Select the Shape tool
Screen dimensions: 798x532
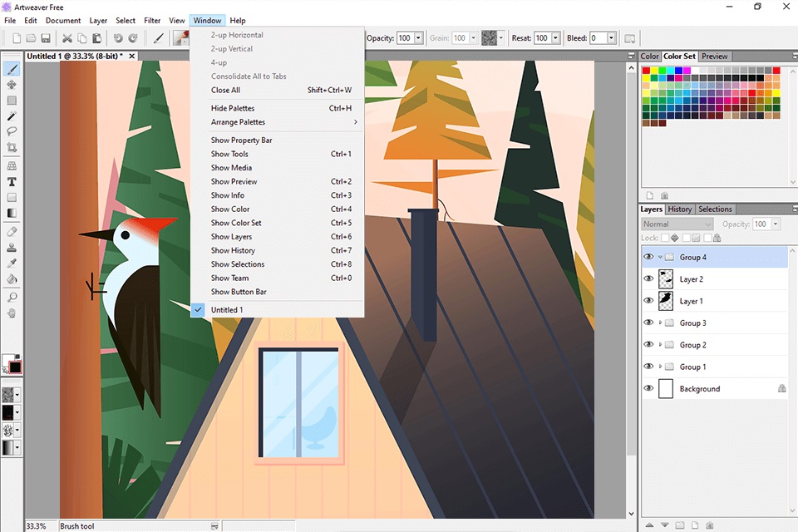click(x=12, y=198)
